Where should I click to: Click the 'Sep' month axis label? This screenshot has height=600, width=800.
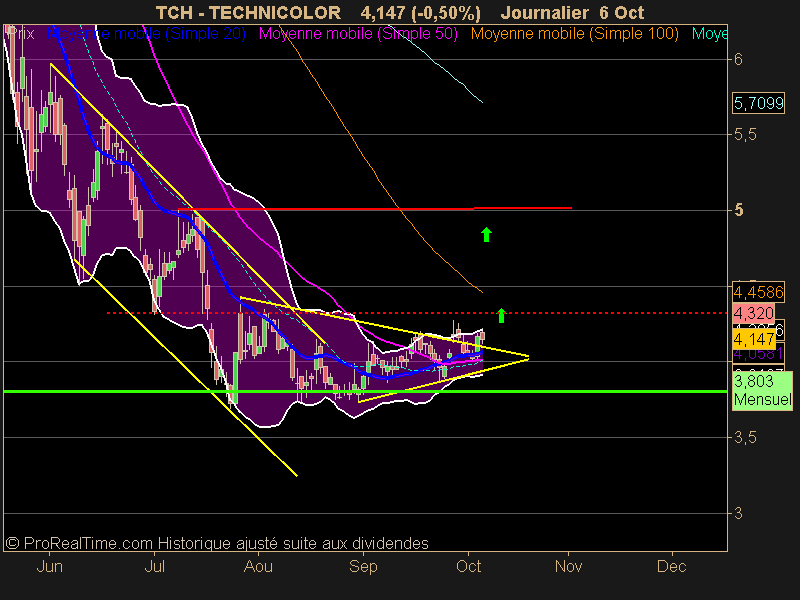click(x=363, y=566)
